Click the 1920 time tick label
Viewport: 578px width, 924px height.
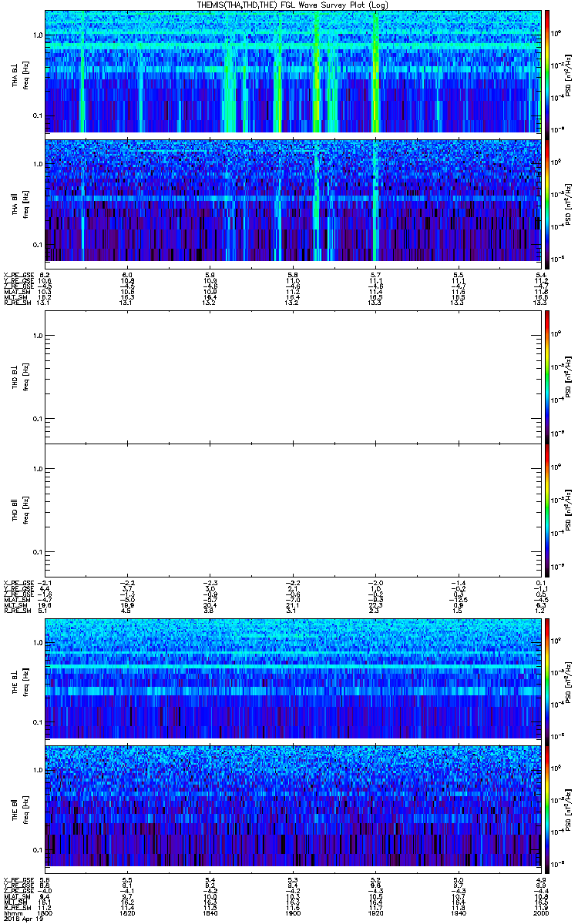[375, 914]
